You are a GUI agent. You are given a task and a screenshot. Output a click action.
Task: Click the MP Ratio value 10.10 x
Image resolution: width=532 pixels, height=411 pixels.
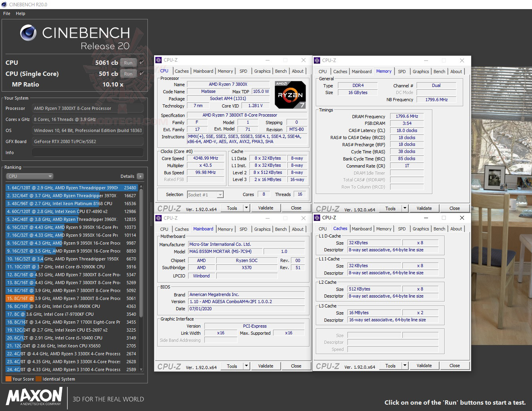[x=113, y=84]
